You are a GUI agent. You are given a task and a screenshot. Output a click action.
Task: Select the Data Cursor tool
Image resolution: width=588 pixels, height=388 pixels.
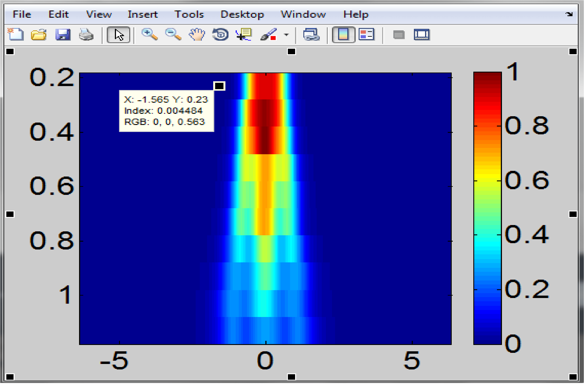[x=244, y=35]
